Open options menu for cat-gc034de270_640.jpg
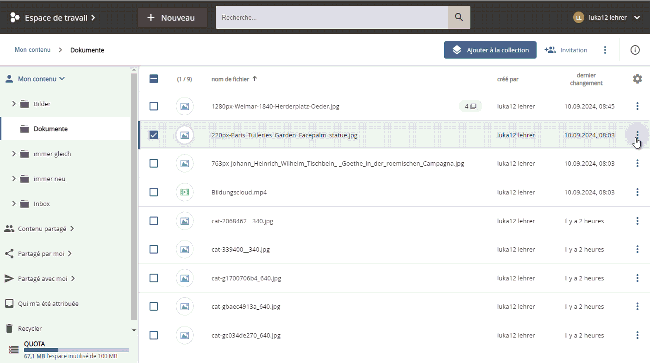 [x=637, y=335]
